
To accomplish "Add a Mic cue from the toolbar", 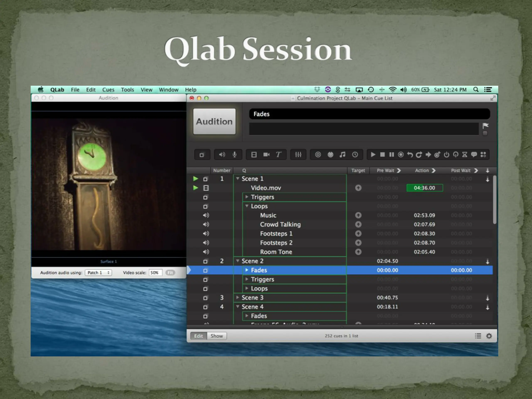I will 234,155.
